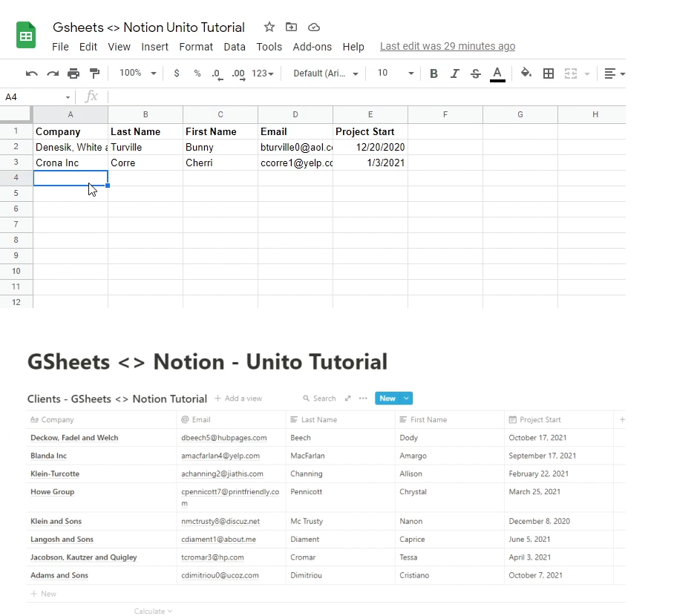Undo the last action in Sheets

(31, 73)
